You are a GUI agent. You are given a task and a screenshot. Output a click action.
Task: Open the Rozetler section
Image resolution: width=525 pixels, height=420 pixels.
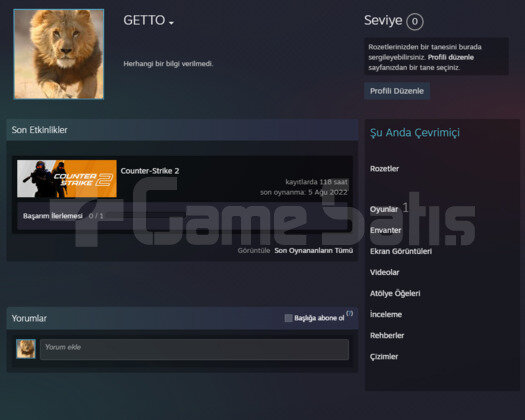point(384,168)
